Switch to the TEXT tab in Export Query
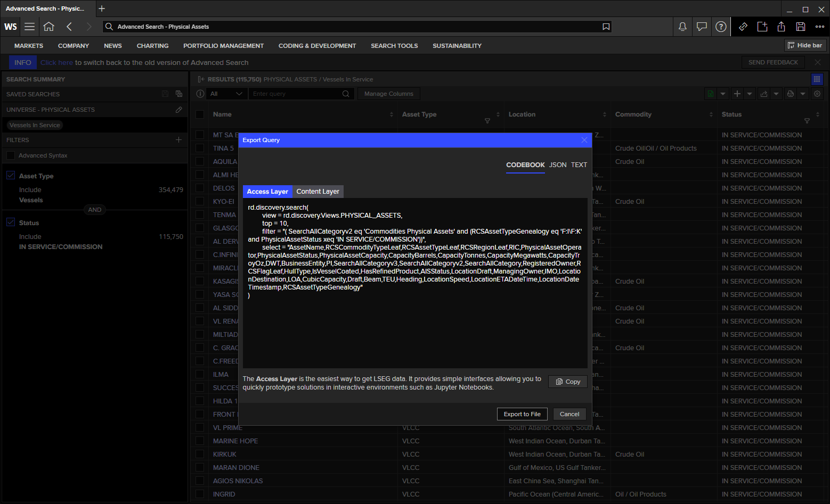 pos(579,165)
